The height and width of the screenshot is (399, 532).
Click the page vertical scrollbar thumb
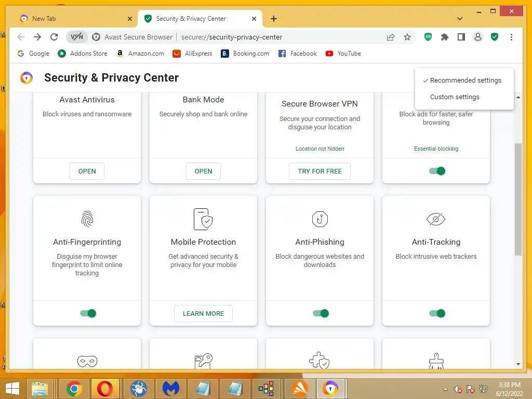[518, 199]
